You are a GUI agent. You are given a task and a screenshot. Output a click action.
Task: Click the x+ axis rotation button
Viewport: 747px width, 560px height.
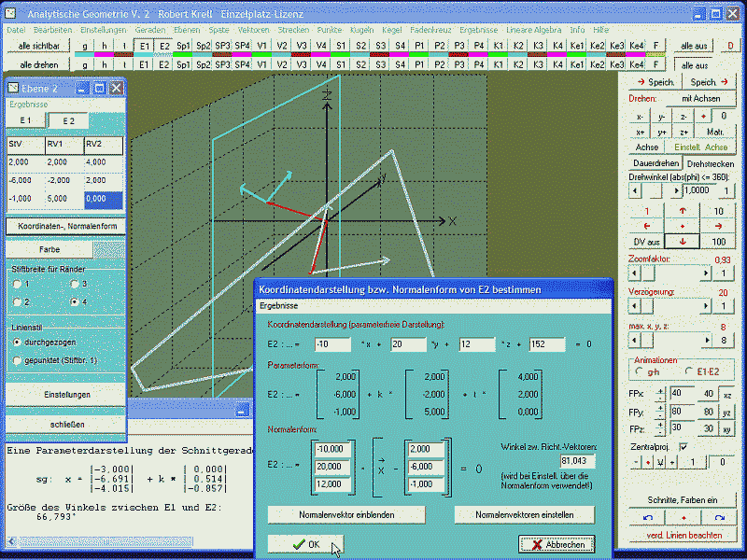pyautogui.click(x=640, y=133)
